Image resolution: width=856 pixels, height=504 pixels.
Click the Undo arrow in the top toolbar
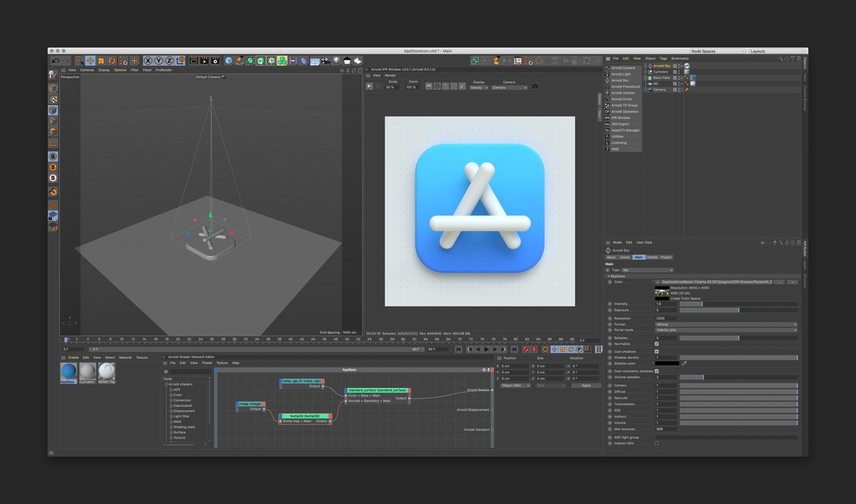pos(55,61)
